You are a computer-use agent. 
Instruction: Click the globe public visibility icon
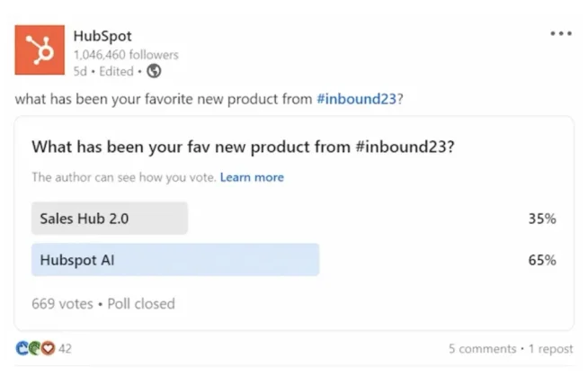click(x=154, y=71)
